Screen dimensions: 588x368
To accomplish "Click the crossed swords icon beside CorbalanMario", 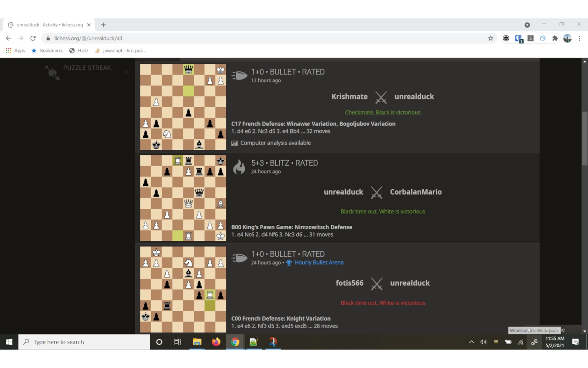I will pos(377,192).
